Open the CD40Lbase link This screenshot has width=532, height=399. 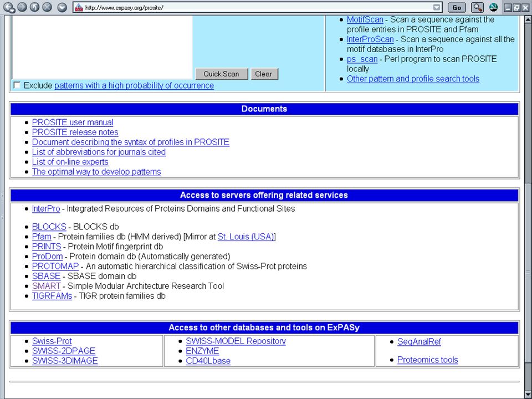[208, 361]
